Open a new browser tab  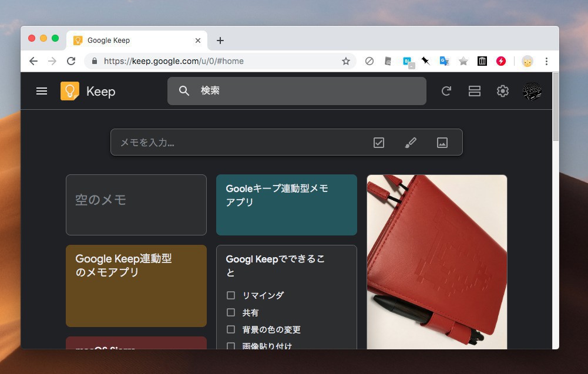(x=220, y=41)
